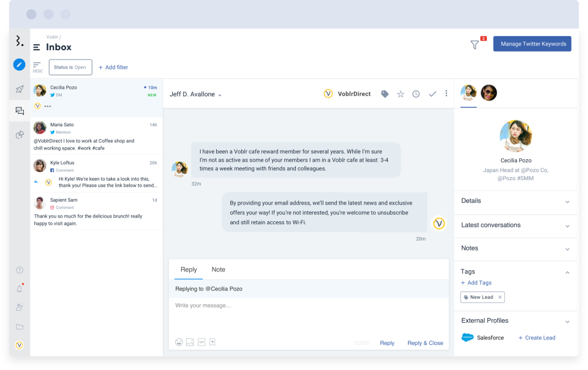The image size is (588, 370).
Task: Switch to the Note tab
Action: (218, 270)
